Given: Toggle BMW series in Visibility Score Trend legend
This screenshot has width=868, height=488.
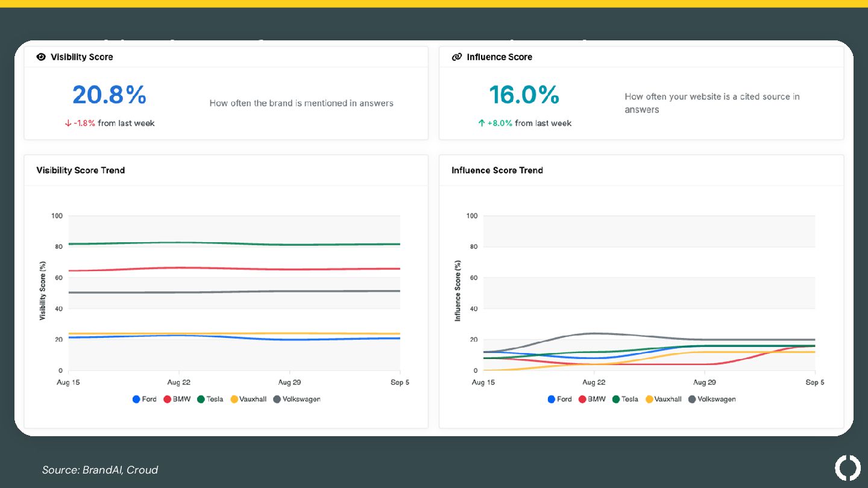Looking at the screenshot, I should point(177,399).
